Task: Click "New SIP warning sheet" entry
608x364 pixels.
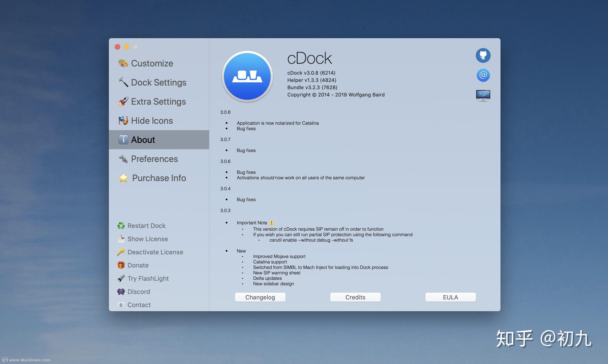Action: (277, 273)
